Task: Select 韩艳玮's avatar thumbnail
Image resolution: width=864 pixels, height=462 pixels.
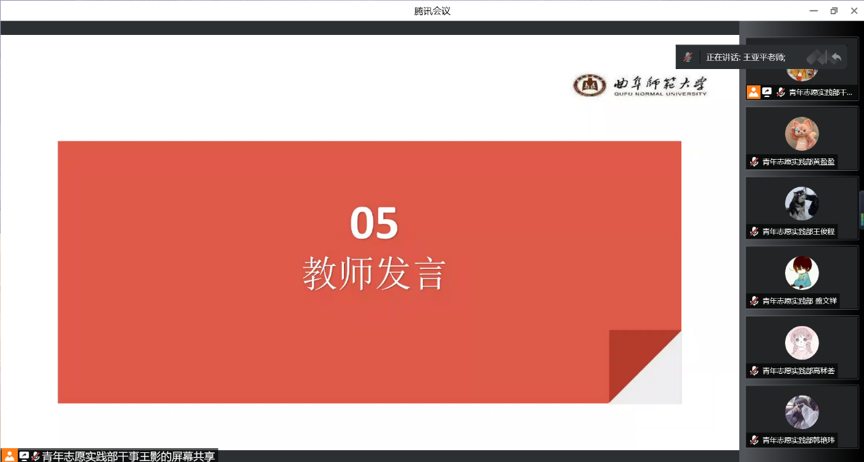Action: click(801, 412)
